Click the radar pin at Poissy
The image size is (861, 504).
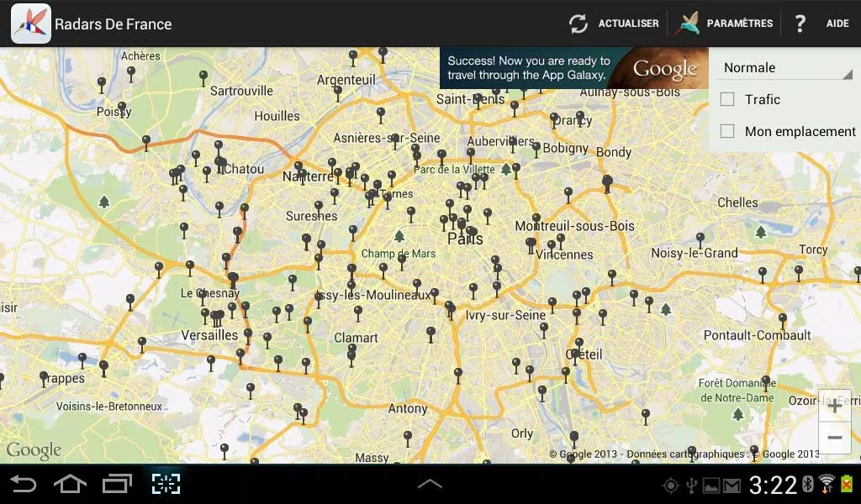(x=122, y=108)
